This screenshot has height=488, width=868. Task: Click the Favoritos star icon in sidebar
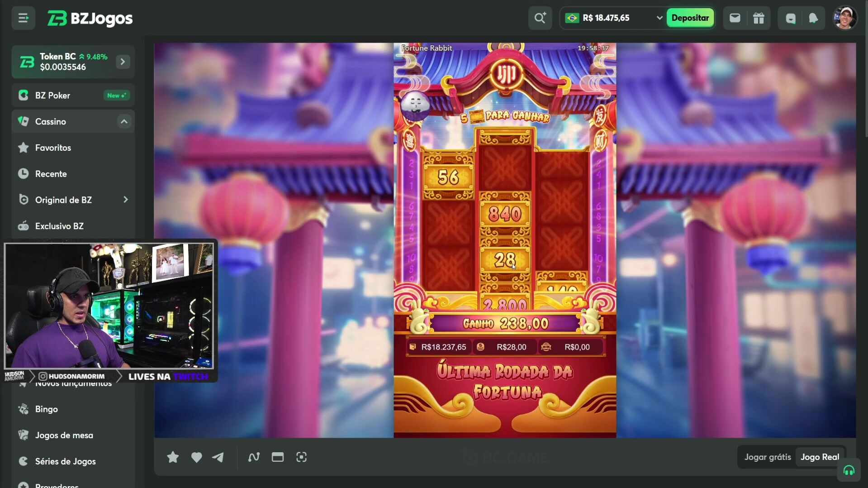pos(23,148)
